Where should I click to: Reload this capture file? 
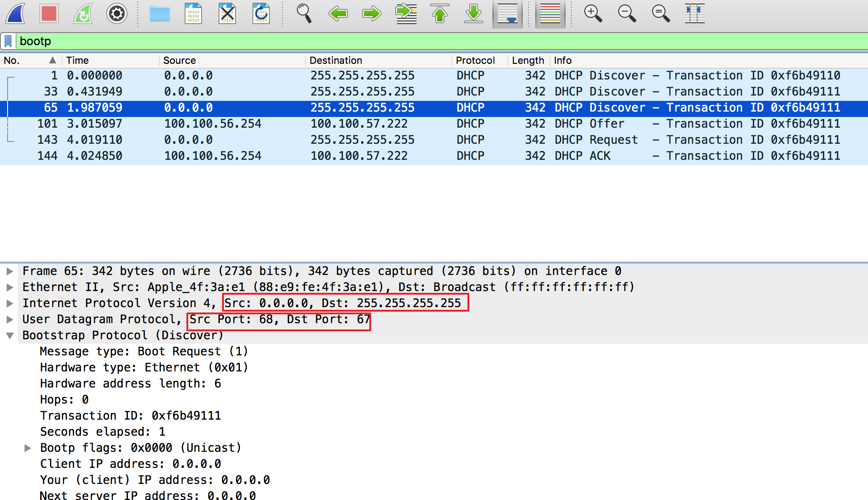pos(261,13)
